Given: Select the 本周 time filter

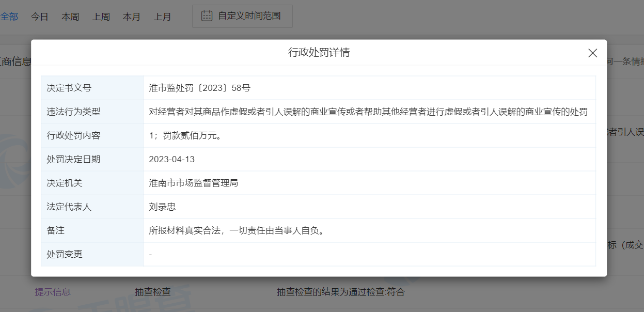Looking at the screenshot, I should pos(70,17).
